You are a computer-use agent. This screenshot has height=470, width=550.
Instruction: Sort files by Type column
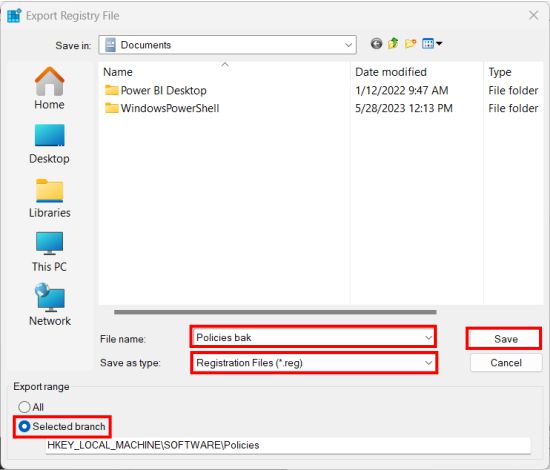pos(500,72)
